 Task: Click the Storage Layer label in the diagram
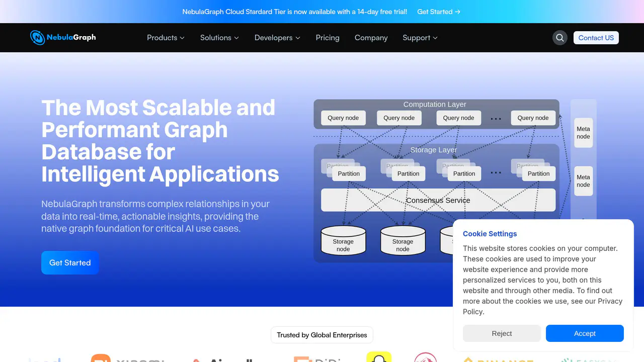click(434, 150)
